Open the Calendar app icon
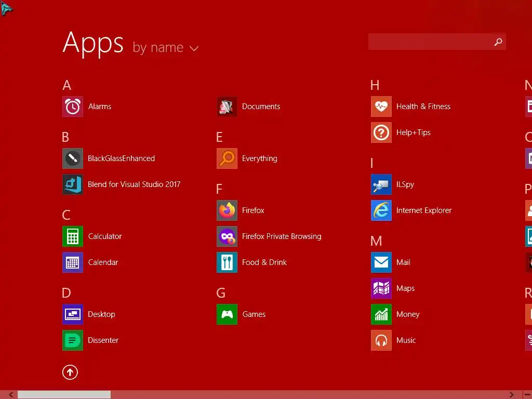This screenshot has height=399, width=532. pyautogui.click(x=73, y=262)
